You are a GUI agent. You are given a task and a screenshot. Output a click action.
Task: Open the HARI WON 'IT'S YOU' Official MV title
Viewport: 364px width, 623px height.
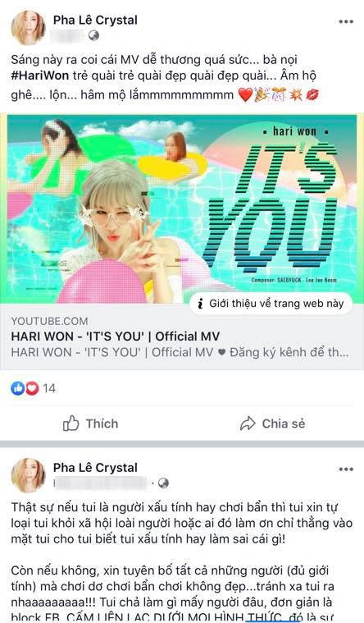tap(115, 337)
